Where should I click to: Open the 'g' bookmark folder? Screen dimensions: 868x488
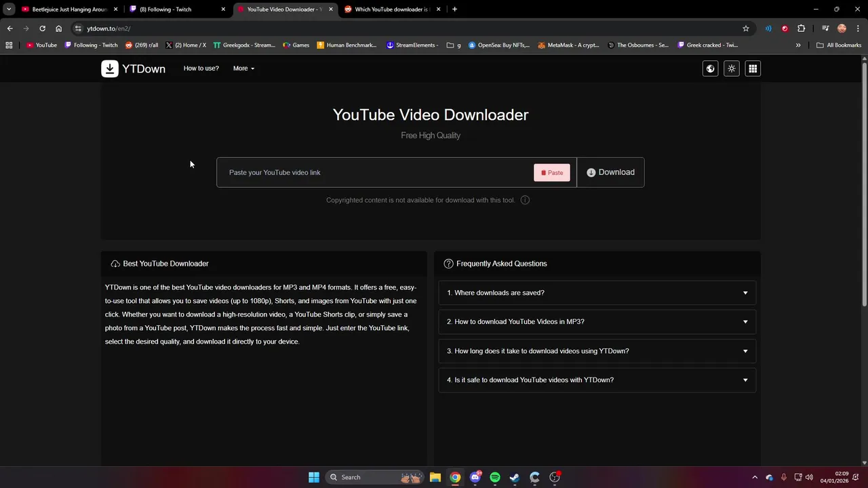pyautogui.click(x=454, y=45)
